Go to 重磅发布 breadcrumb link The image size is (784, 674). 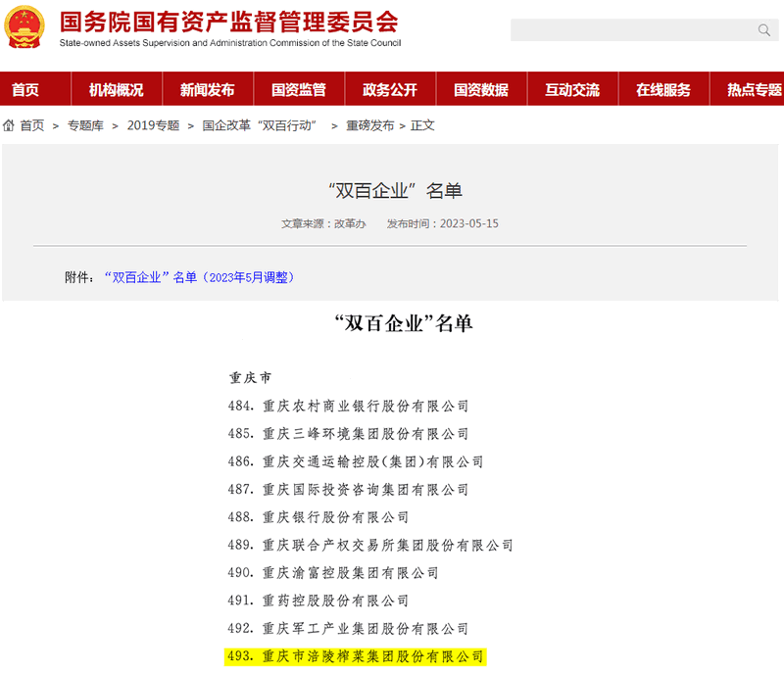coord(370,125)
